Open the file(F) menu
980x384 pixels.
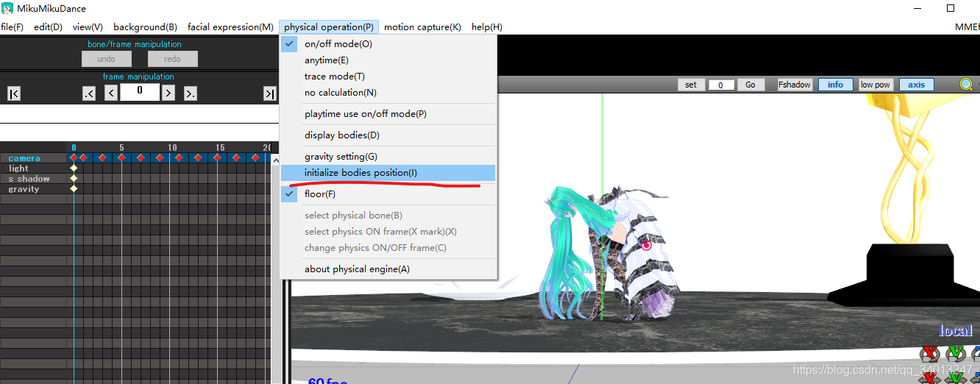click(12, 27)
